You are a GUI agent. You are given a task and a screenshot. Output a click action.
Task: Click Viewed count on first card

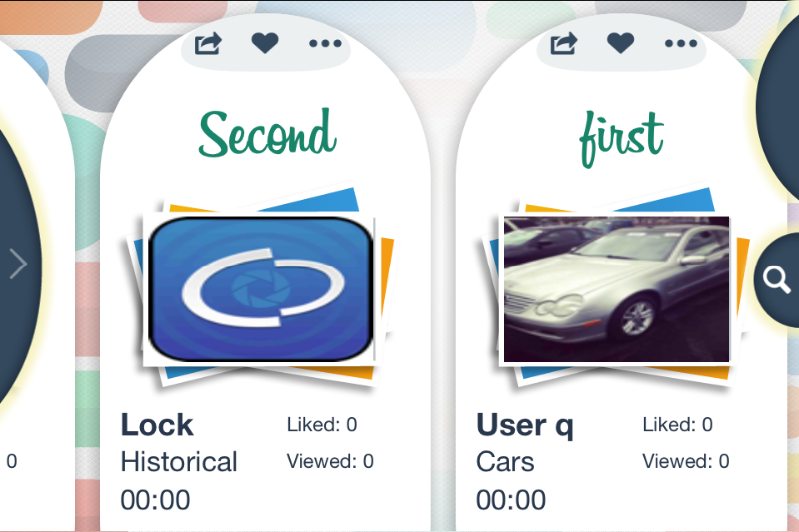[686, 461]
